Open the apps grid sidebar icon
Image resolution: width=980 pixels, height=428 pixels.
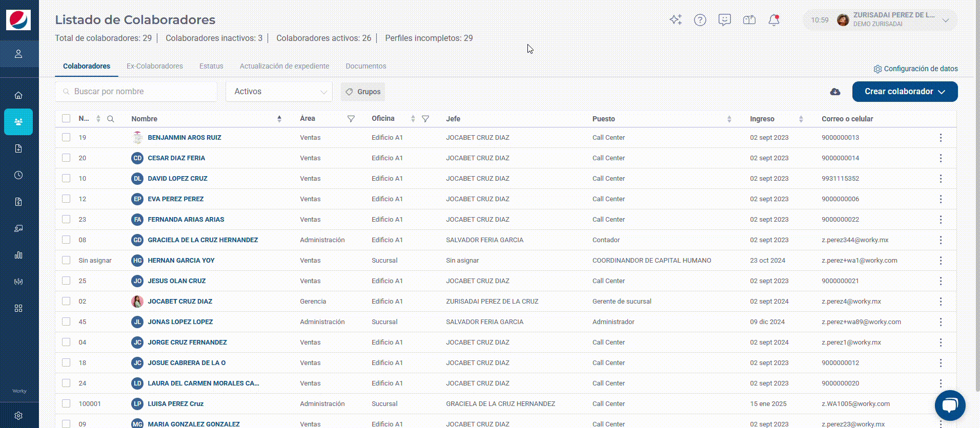point(18,308)
